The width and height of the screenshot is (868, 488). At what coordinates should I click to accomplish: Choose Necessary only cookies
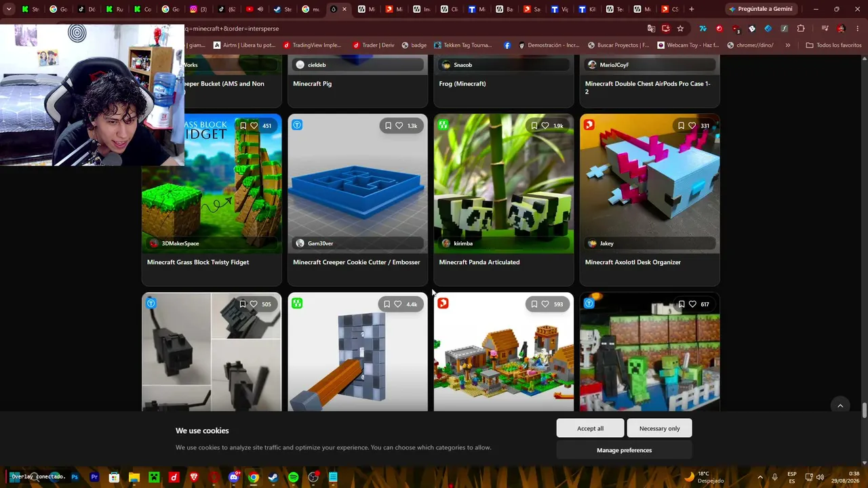[x=659, y=428]
